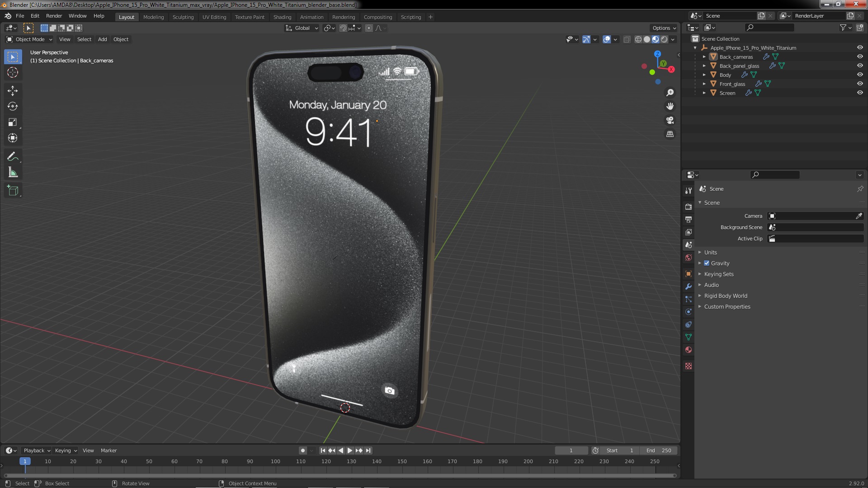
Task: Click Play animation button
Action: tap(349, 450)
